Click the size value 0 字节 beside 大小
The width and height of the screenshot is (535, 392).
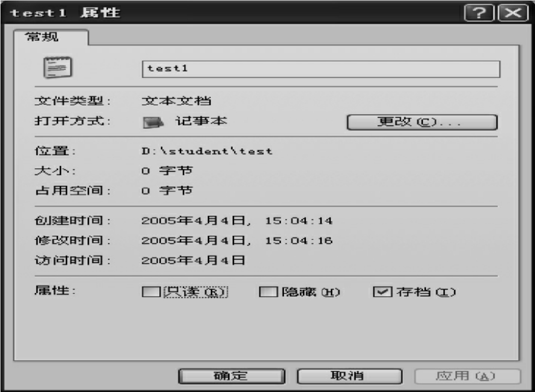167,170
